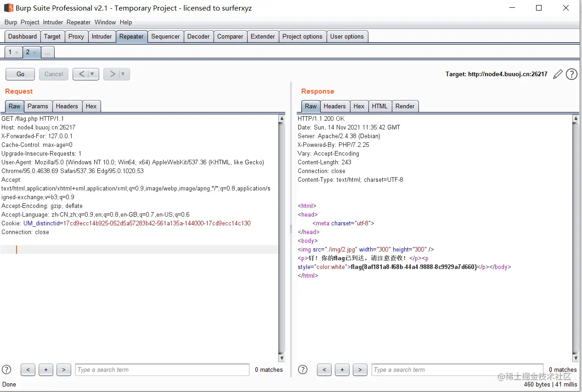This screenshot has height=392, width=582.
Task: Open the Window menu
Action: 105,22
